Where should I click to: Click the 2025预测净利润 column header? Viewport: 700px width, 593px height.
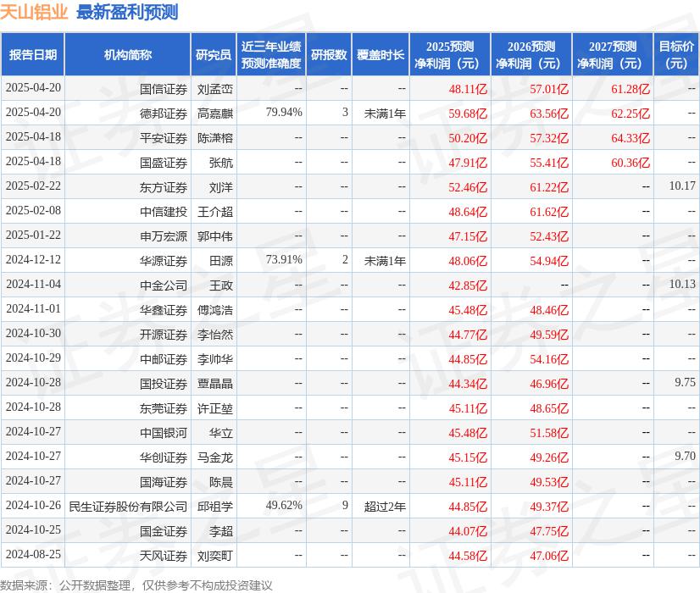450,54
